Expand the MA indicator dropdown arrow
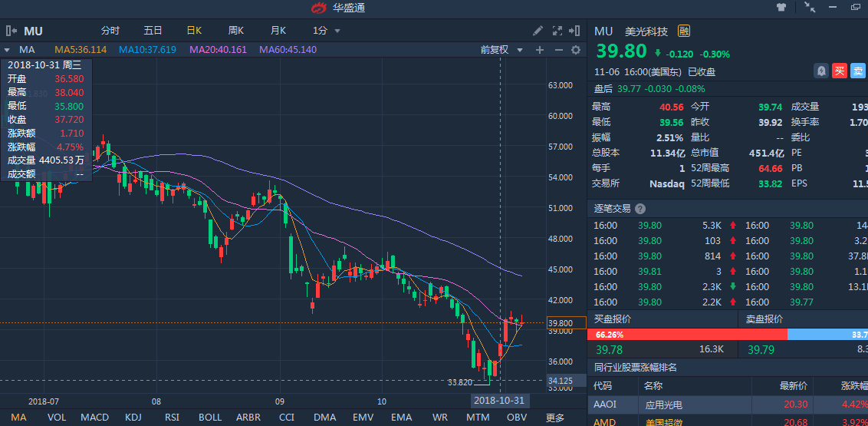 (x=7, y=50)
